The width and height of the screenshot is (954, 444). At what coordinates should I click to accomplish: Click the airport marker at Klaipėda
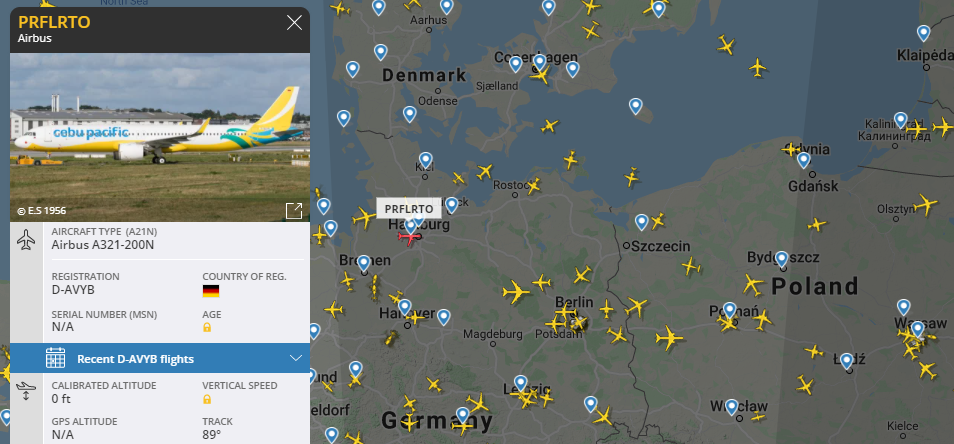click(x=924, y=33)
